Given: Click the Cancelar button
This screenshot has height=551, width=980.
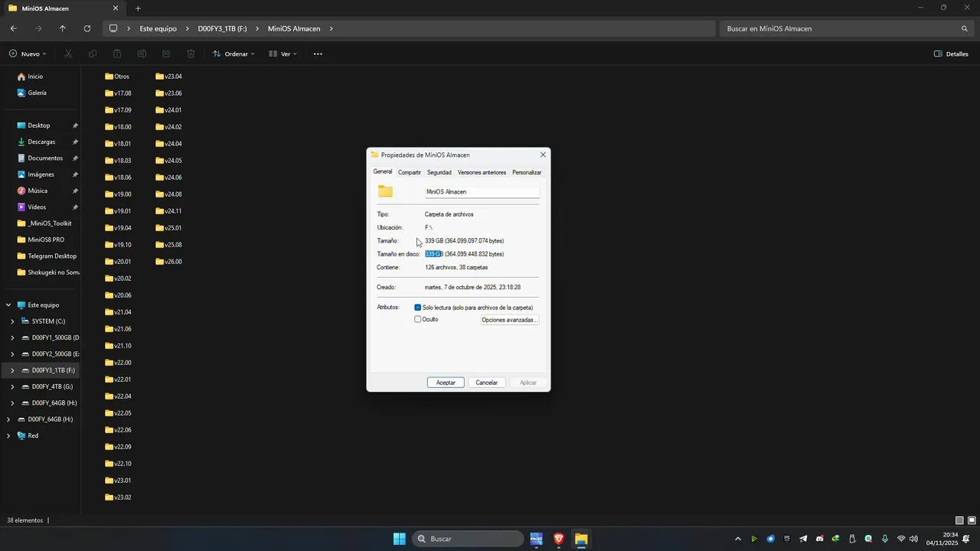Looking at the screenshot, I should [x=487, y=383].
